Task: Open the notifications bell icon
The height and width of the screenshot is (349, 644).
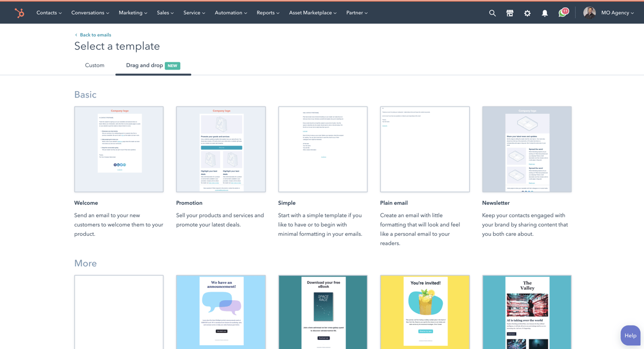Action: click(545, 13)
